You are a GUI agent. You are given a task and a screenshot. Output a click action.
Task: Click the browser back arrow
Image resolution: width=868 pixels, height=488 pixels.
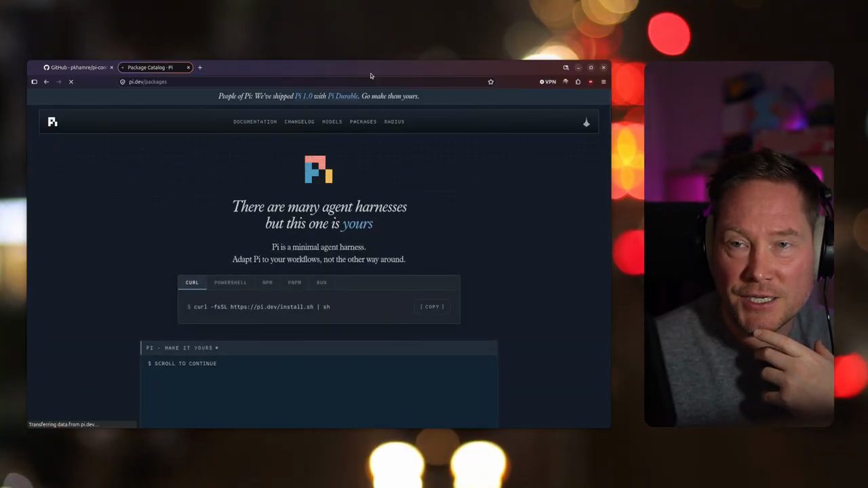(x=46, y=82)
